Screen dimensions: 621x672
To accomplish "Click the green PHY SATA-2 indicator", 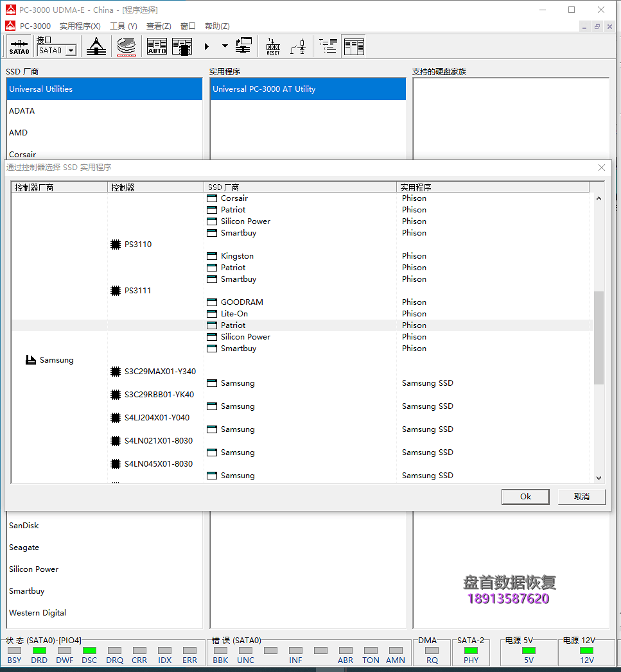I will click(471, 651).
